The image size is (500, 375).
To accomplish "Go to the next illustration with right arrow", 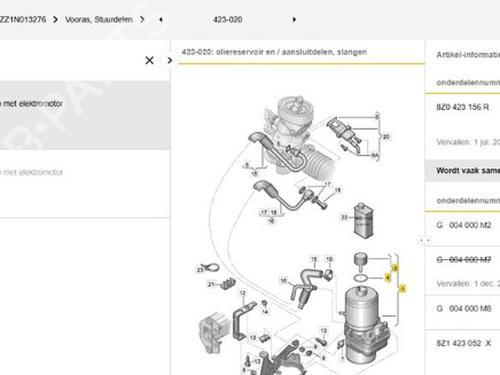I will click(294, 20).
